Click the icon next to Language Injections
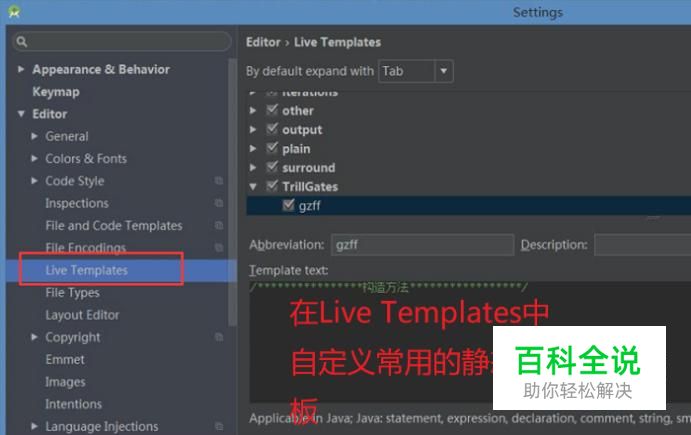 click(219, 426)
